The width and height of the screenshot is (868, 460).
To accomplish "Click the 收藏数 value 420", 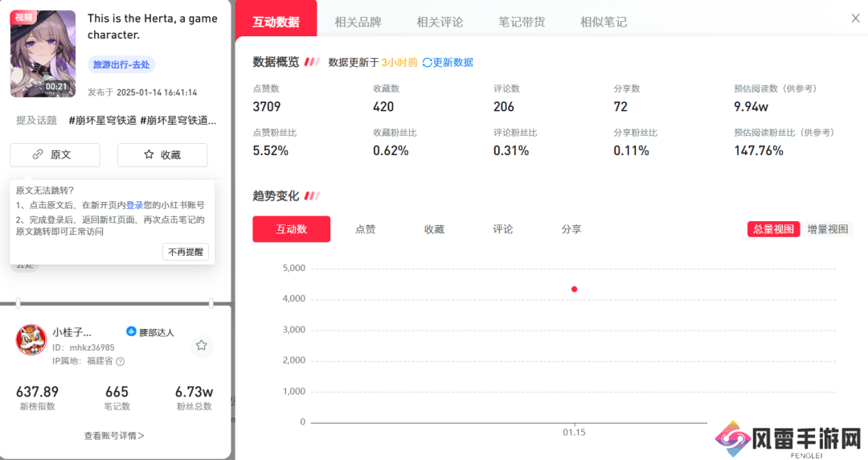I will click(383, 106).
